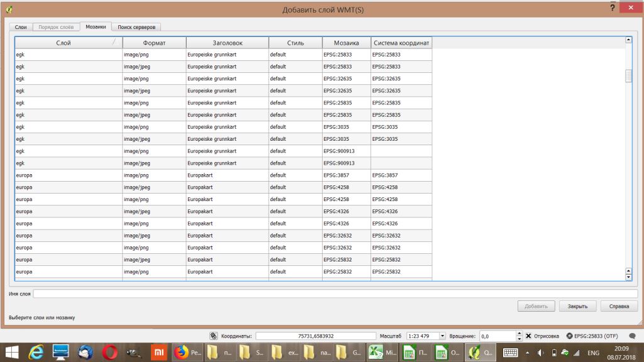
Task: Switch to the Слои tab
Action: 20,27
